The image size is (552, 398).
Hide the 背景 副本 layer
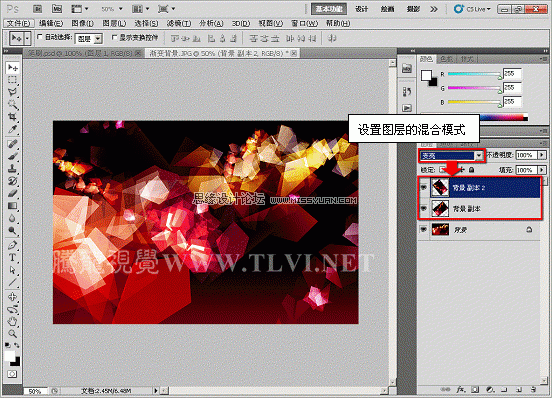(x=424, y=209)
